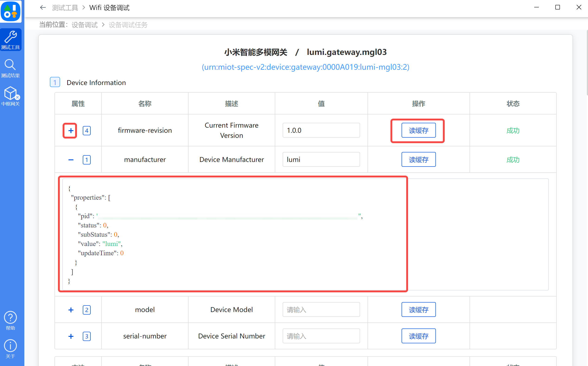Open the 中枢网关 sidebar section

[x=11, y=96]
